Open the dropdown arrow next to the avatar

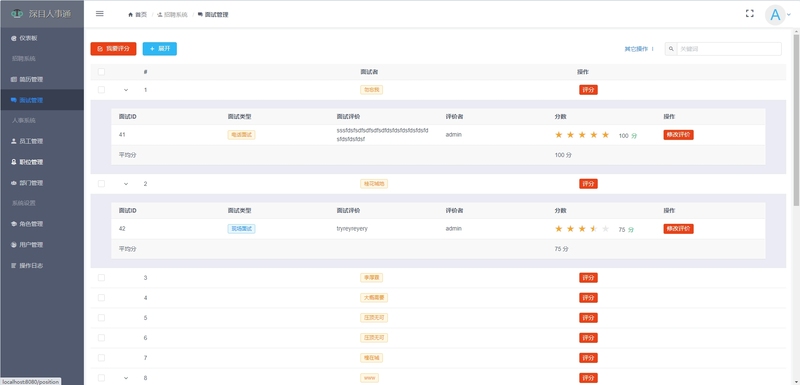pyautogui.click(x=789, y=15)
